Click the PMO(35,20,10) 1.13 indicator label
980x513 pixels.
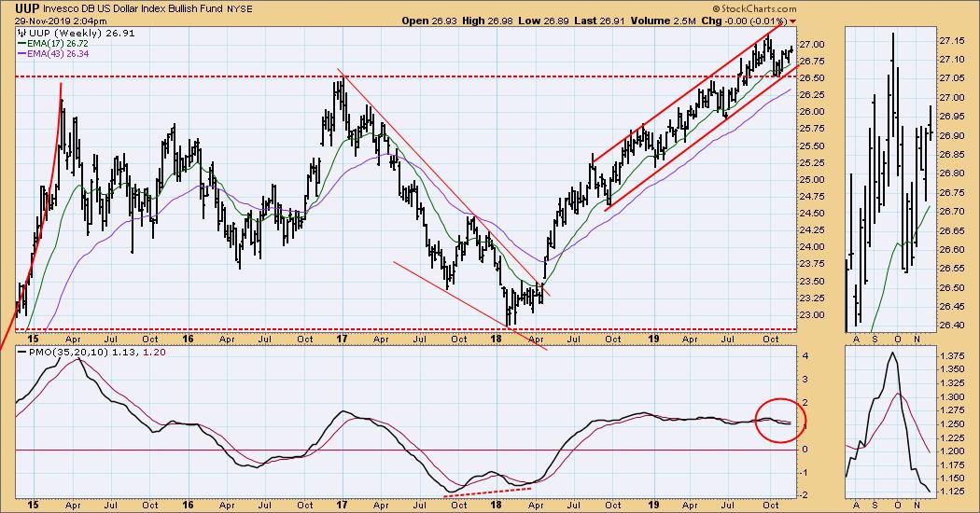[x=82, y=353]
